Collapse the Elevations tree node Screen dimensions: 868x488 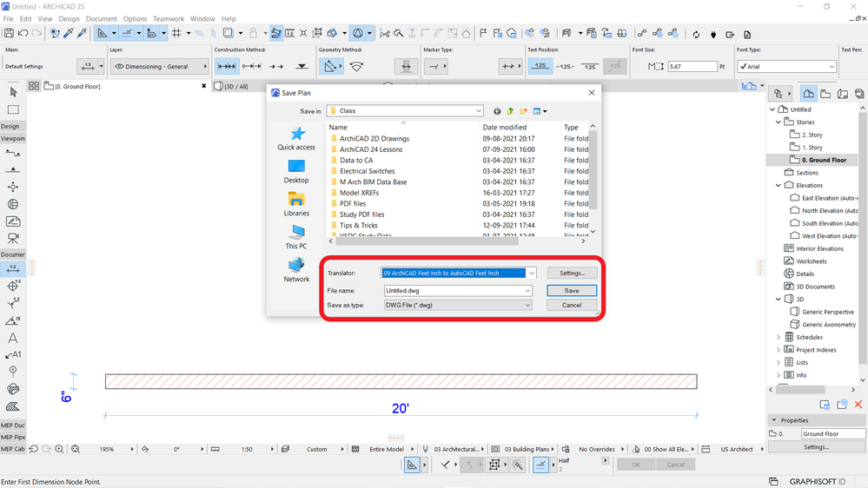point(779,185)
